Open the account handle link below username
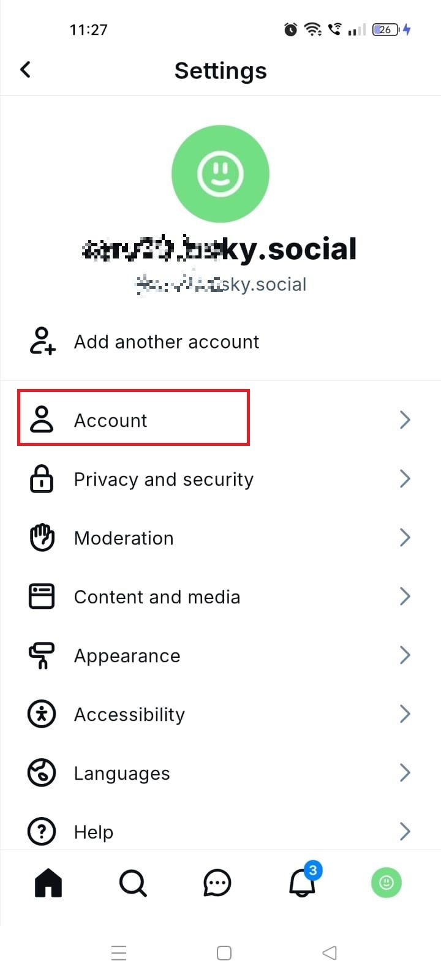The image size is (441, 980). [x=221, y=284]
